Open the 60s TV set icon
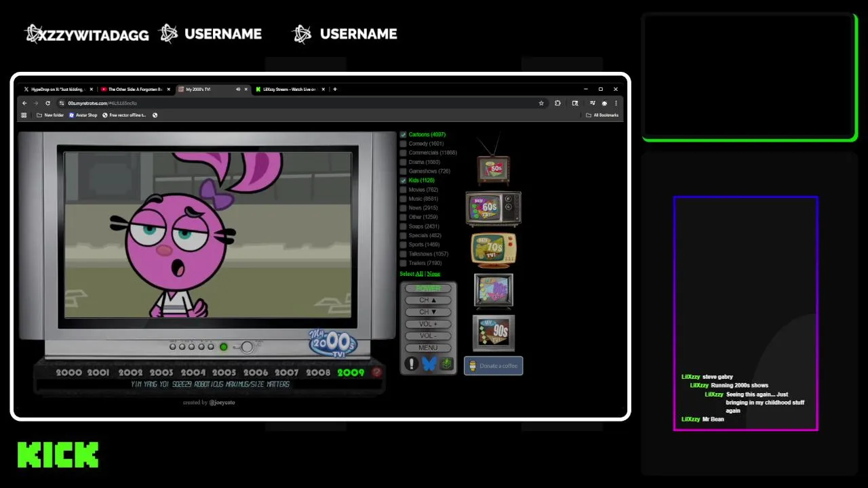 pyautogui.click(x=493, y=208)
